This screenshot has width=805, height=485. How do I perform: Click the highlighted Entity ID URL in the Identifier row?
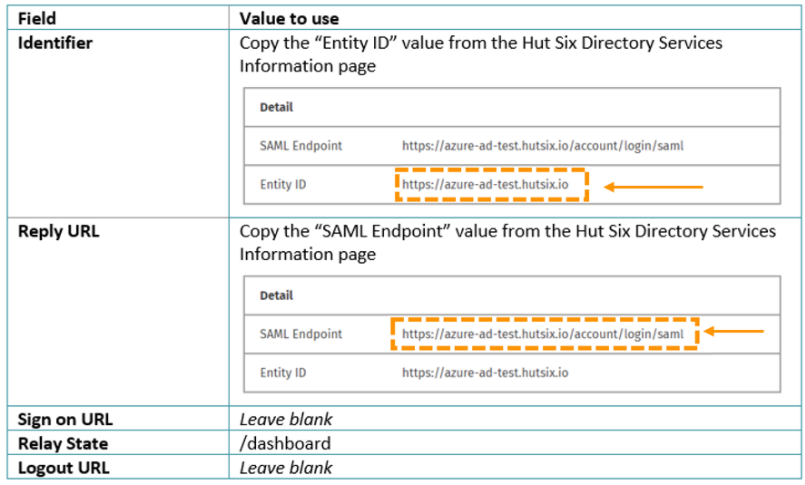tap(485, 184)
